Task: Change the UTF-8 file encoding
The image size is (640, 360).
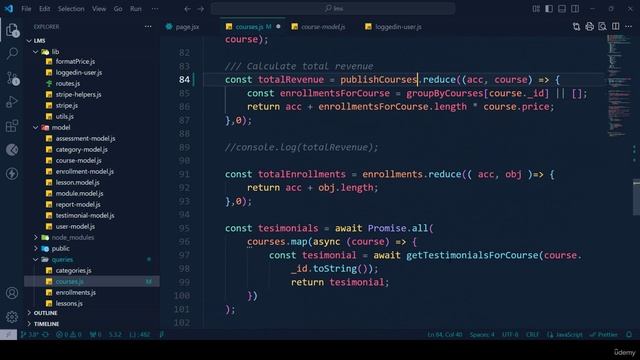Action: (510, 334)
